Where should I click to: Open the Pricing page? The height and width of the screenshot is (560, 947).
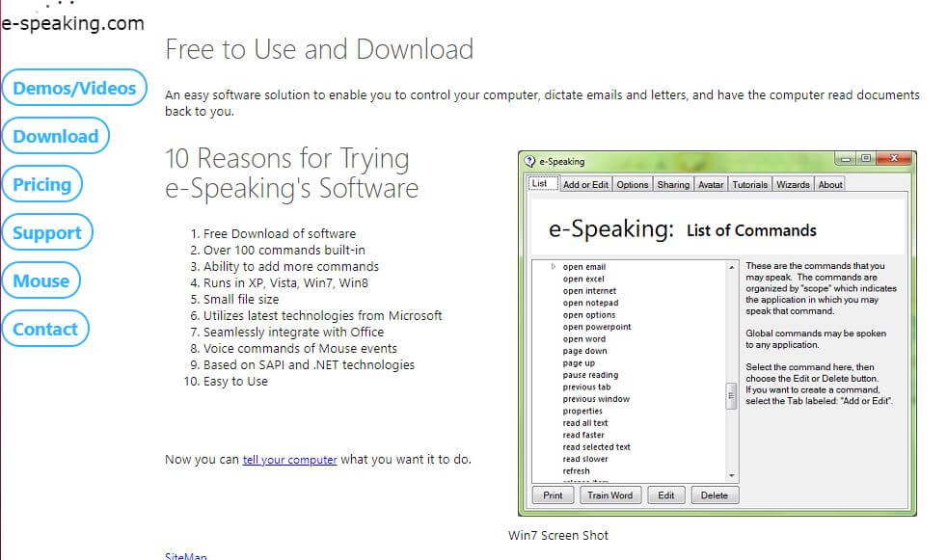[42, 184]
